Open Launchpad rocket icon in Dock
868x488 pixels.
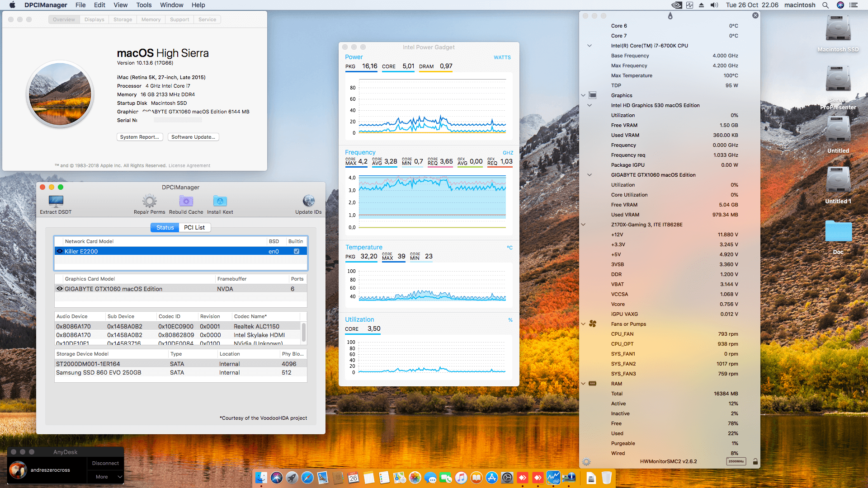click(x=292, y=478)
